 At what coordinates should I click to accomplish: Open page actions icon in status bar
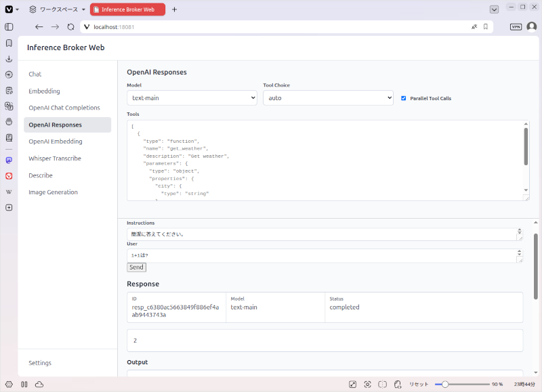coord(398,385)
